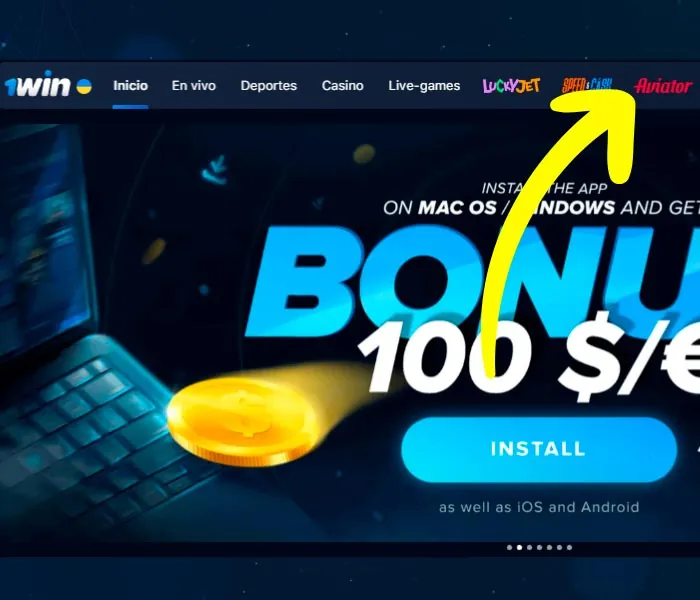Open the Speed & Cash game logo
Image resolution: width=700 pixels, height=600 pixels.
coord(587,85)
